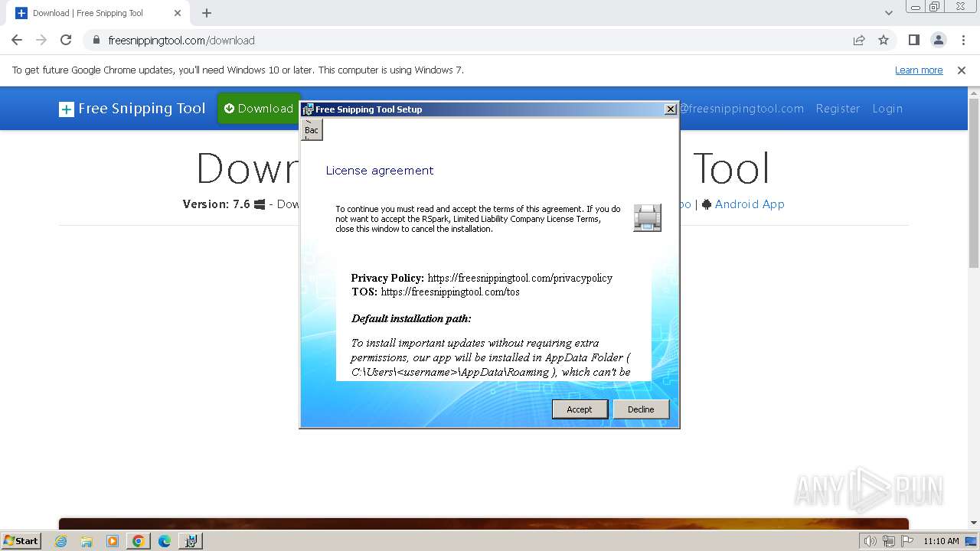Open Internet Explorer from taskbar
The width and height of the screenshot is (980, 551).
pos(61,541)
